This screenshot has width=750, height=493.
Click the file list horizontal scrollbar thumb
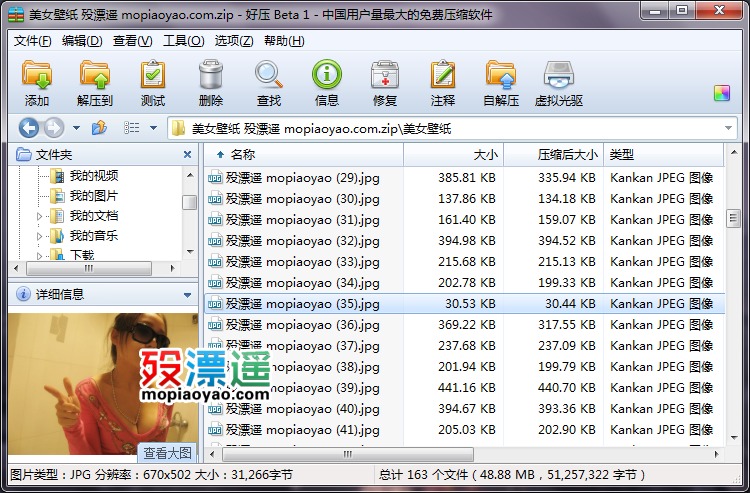(348, 454)
